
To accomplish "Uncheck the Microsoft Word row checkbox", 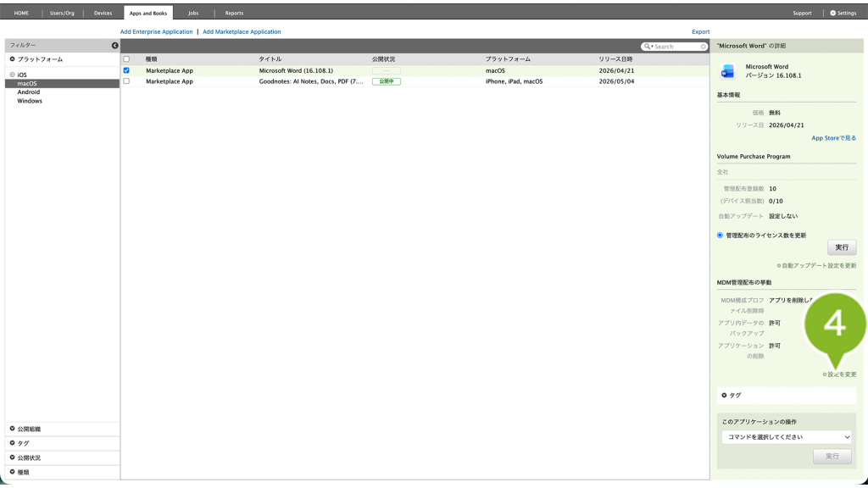I will [126, 70].
